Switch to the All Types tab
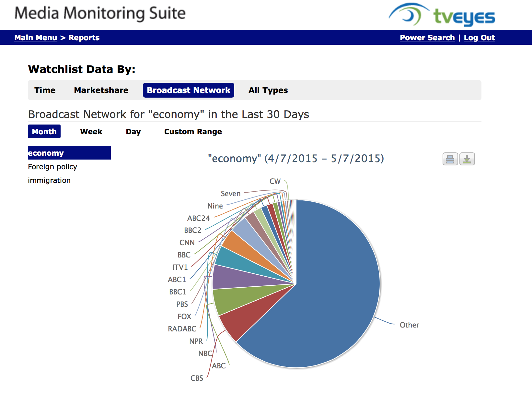532x406 pixels. click(268, 90)
